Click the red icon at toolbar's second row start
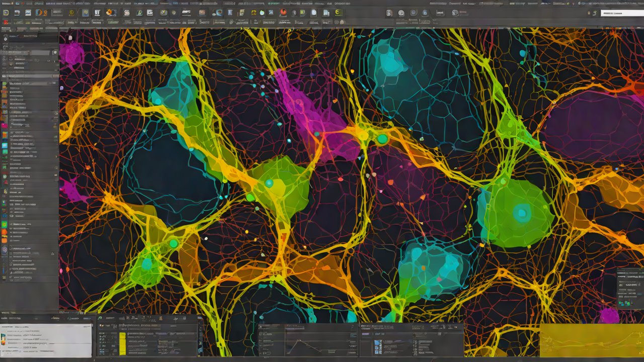The height and width of the screenshot is (362, 644). point(6,22)
